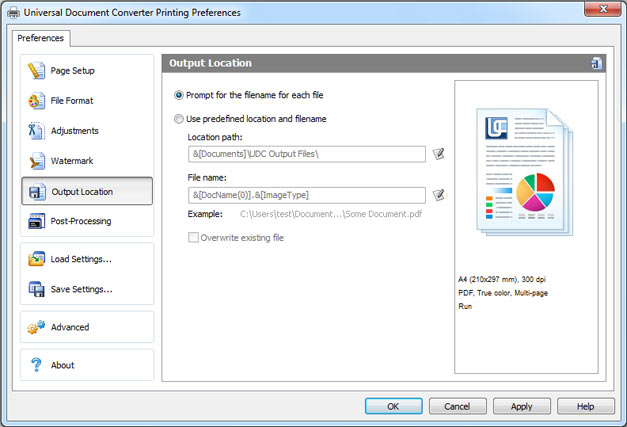
Task: Toggle Overwrite existing file checkbox
Action: point(193,237)
